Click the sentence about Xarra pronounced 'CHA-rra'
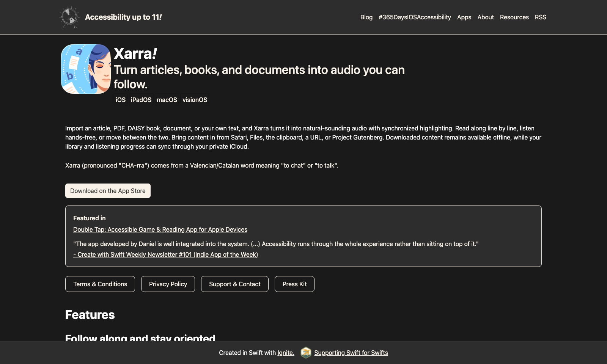Viewport: 607px width, 364px height. coord(201,165)
